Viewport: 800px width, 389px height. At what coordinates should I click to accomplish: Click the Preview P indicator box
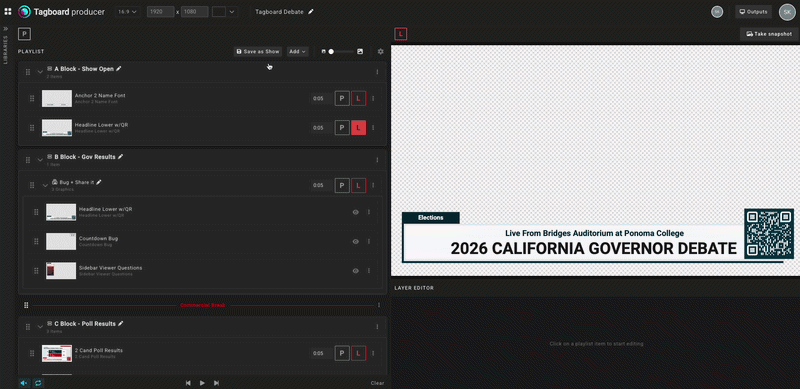tap(24, 34)
